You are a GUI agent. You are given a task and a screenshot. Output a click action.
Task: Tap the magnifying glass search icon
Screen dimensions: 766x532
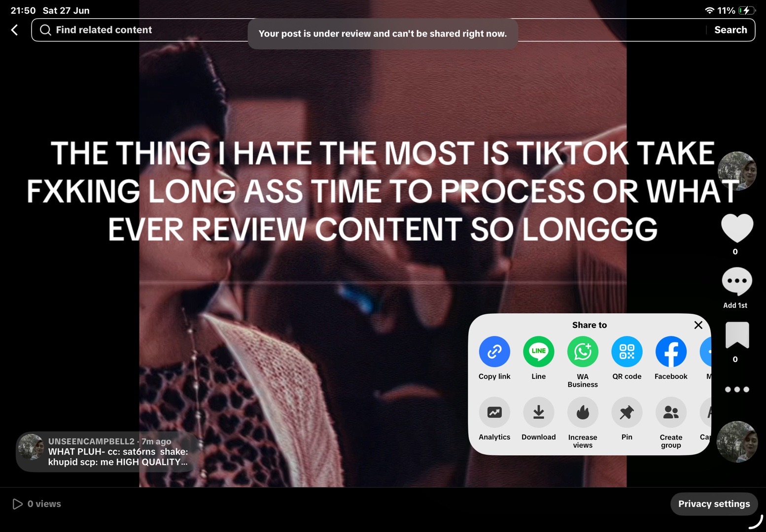point(45,30)
